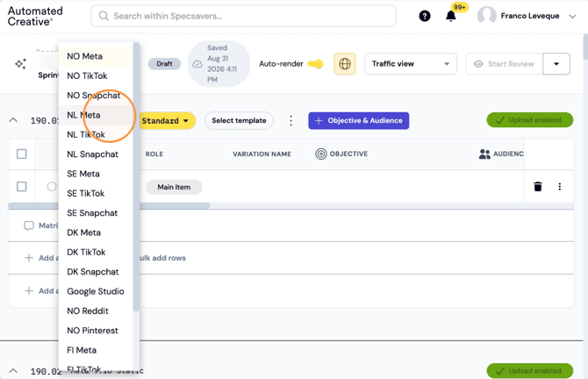Image resolution: width=588 pixels, height=379 pixels.
Task: Click Franco Leveque avatar image
Action: pyautogui.click(x=487, y=16)
